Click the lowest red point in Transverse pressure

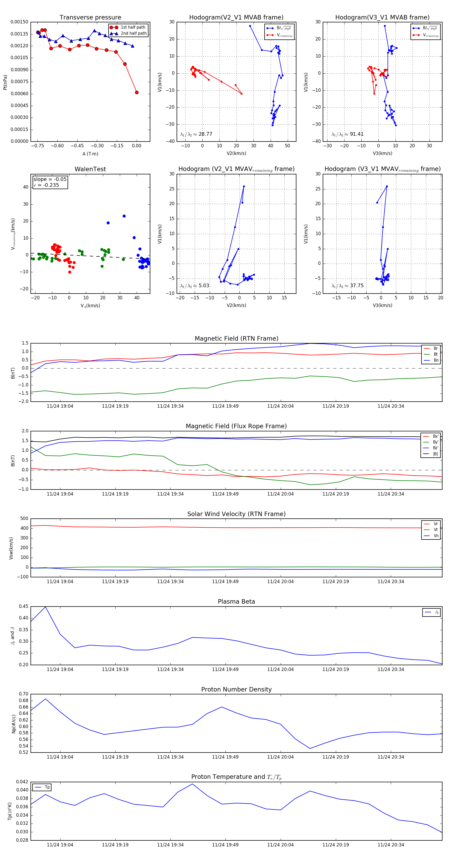click(x=137, y=92)
